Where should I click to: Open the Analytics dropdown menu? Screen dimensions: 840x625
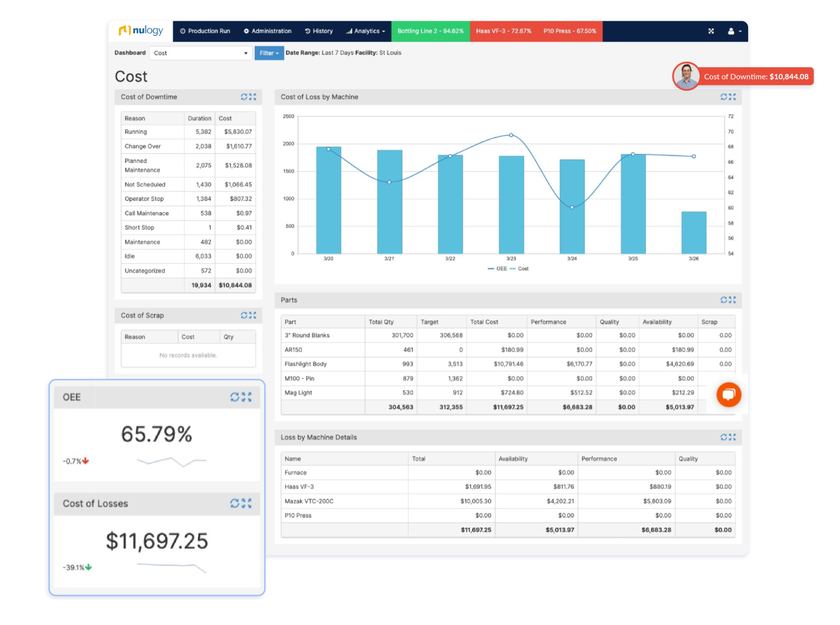point(365,31)
